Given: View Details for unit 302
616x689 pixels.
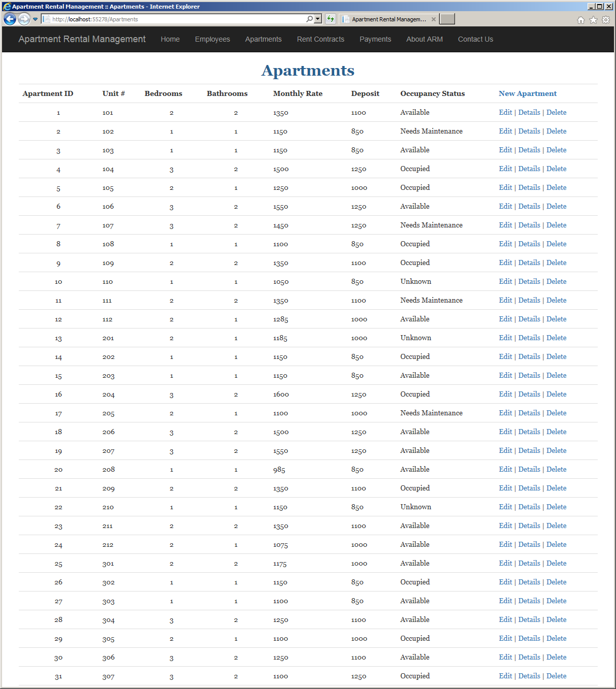Looking at the screenshot, I should click(529, 582).
